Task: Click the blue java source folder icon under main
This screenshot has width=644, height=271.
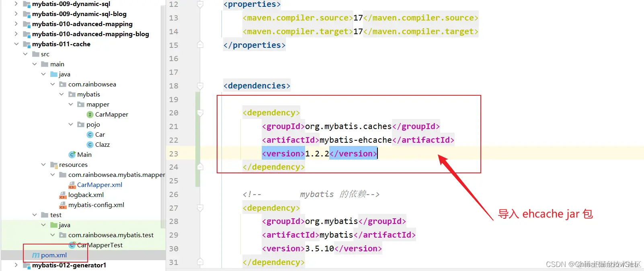Action: tap(54, 74)
